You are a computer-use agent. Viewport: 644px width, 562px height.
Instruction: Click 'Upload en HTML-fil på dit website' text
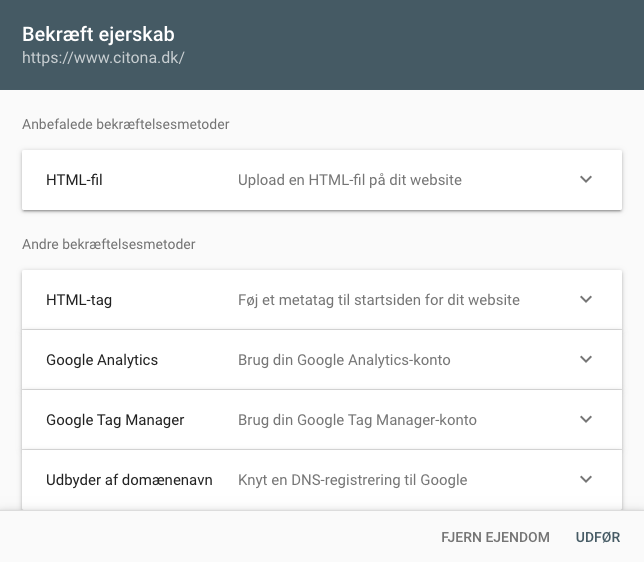tap(350, 180)
